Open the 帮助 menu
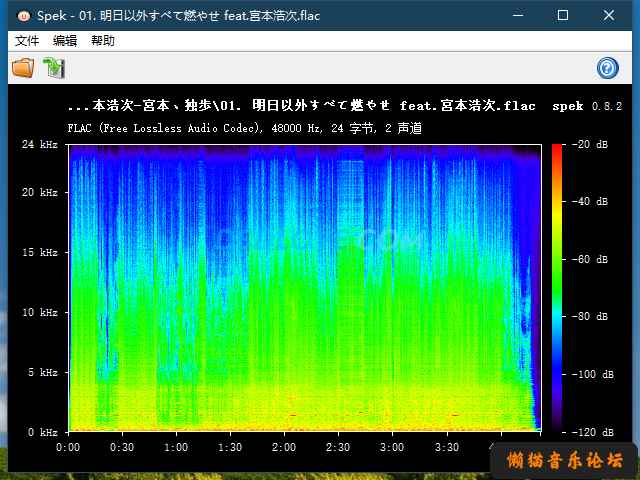This screenshot has width=640, height=480. 103,41
